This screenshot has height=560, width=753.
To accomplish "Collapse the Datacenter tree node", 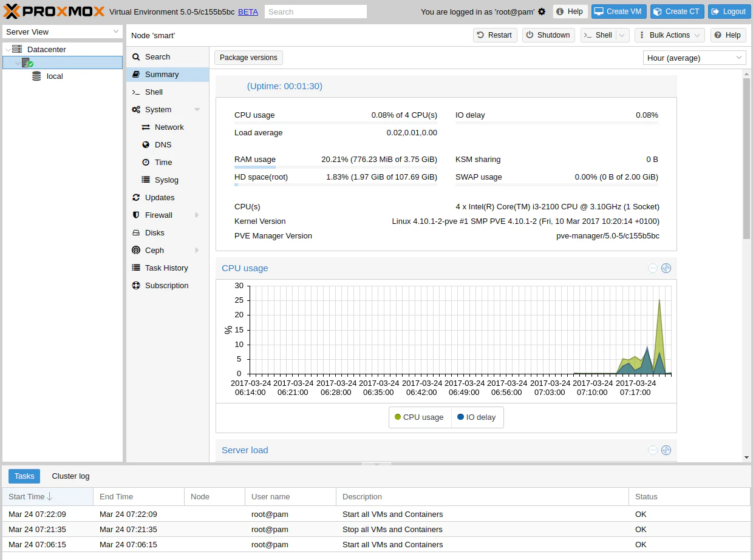I will pyautogui.click(x=7, y=50).
